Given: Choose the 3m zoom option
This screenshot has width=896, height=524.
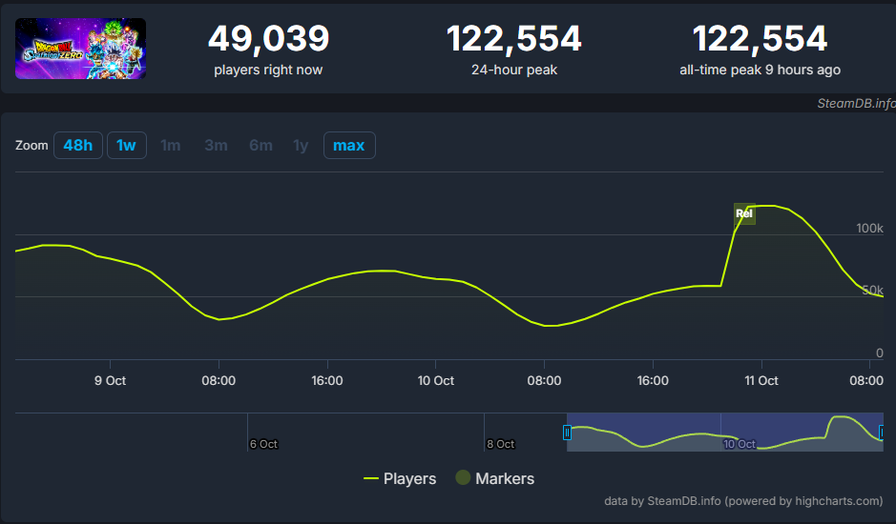Looking at the screenshot, I should [x=216, y=145].
